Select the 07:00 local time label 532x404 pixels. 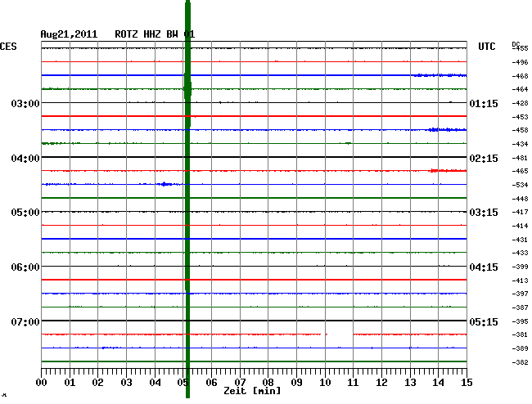pos(25,321)
